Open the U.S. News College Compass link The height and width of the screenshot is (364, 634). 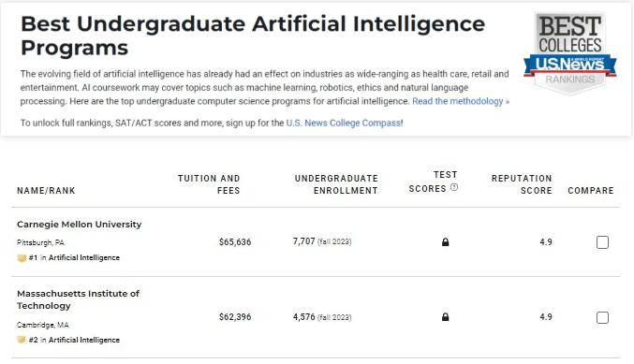[x=344, y=123]
